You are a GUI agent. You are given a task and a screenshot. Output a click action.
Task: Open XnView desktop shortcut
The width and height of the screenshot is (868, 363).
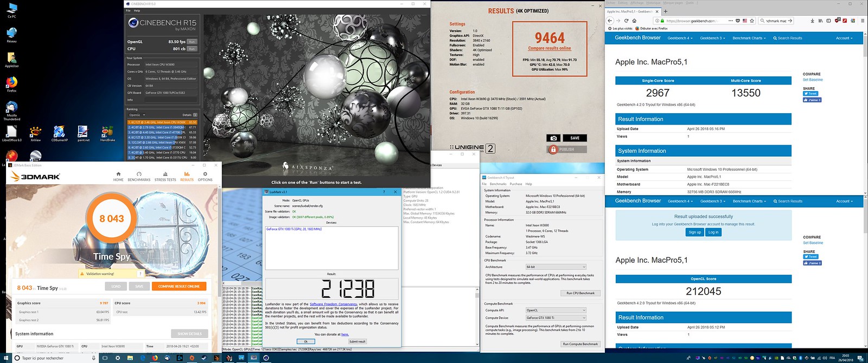click(x=35, y=133)
